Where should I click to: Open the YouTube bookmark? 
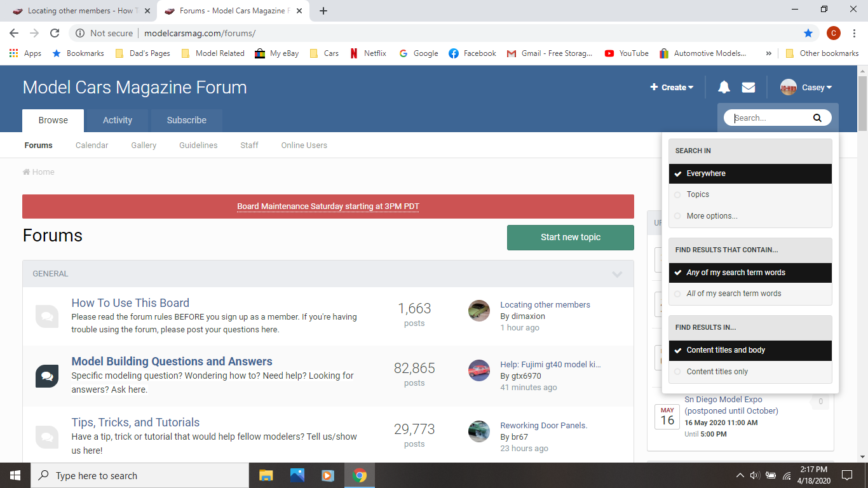[x=627, y=53]
